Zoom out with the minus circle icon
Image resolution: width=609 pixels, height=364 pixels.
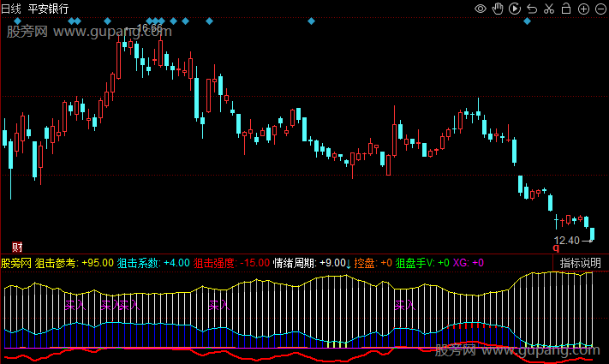pyautogui.click(x=600, y=9)
